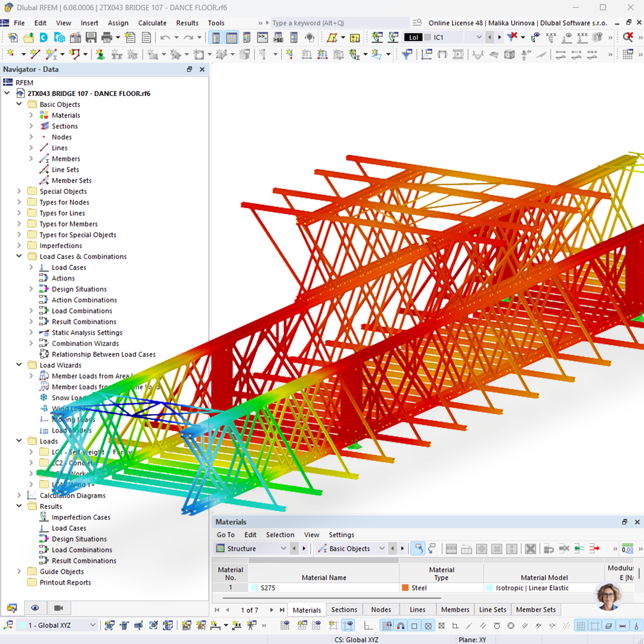Switch to the Member Sets table tab
The image size is (644, 644).
point(535,609)
